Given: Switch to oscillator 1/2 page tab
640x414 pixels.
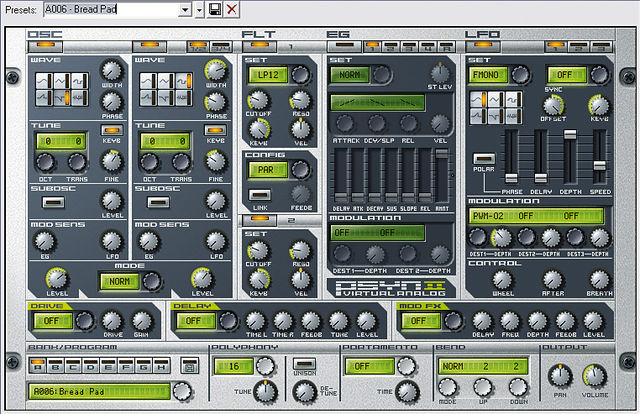Looking at the screenshot, I should tap(198, 46).
